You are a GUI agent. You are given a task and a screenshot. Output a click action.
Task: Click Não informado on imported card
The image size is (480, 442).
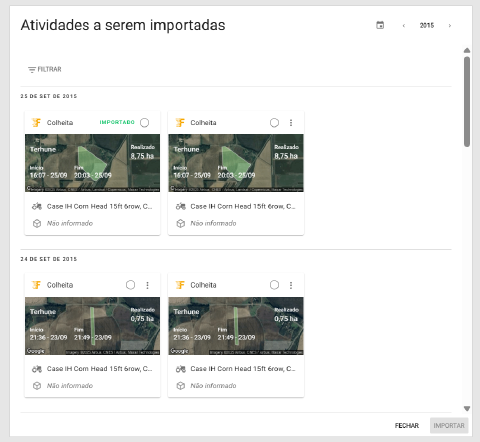pos(70,223)
